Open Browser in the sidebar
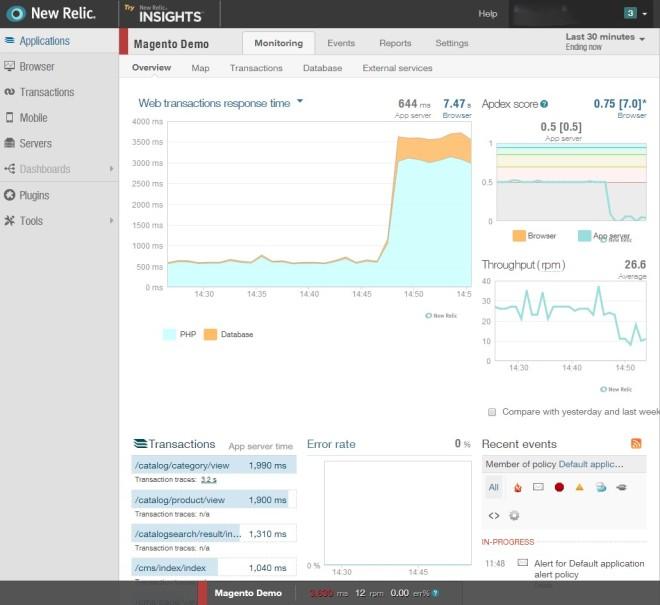The image size is (660, 605). point(37,67)
